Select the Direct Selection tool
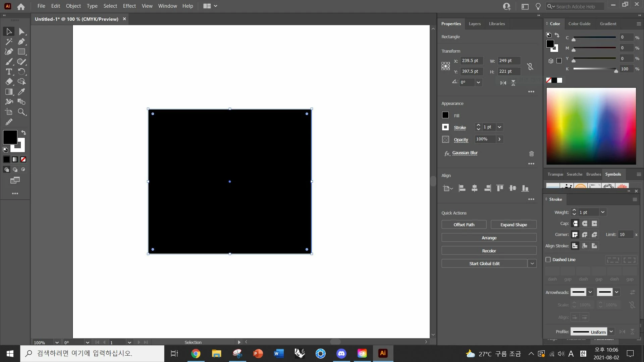Image resolution: width=644 pixels, height=362 pixels. [22, 32]
